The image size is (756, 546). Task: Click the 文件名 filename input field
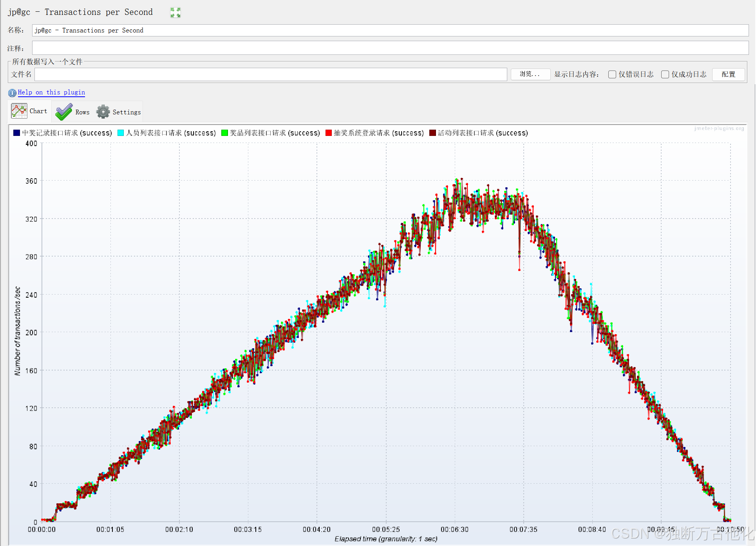[x=270, y=74]
